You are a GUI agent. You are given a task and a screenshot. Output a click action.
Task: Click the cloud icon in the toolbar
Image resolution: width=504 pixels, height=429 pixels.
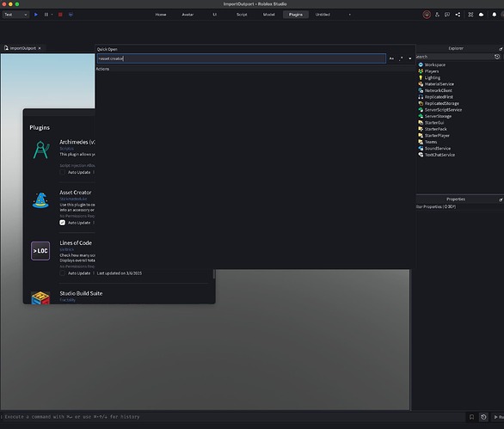click(x=481, y=15)
